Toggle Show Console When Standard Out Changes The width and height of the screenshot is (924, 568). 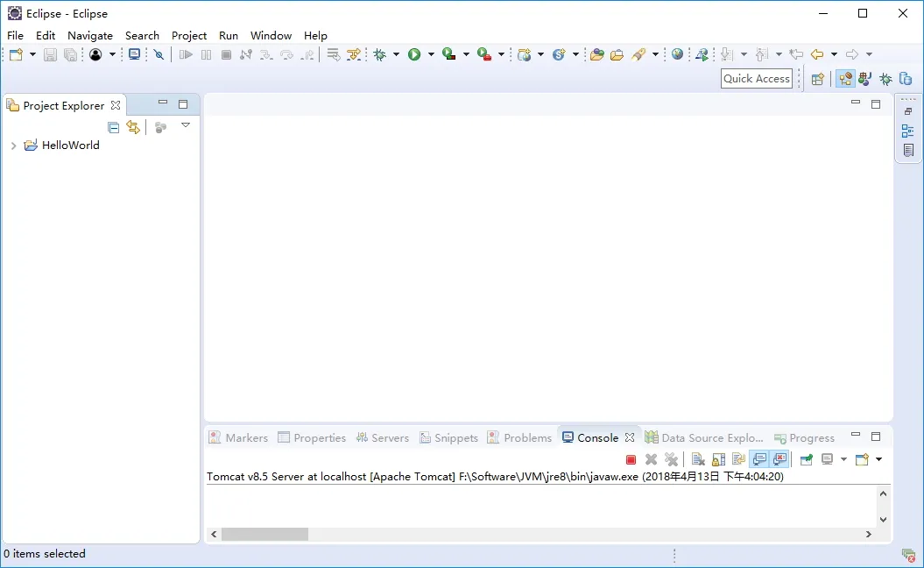pos(759,459)
